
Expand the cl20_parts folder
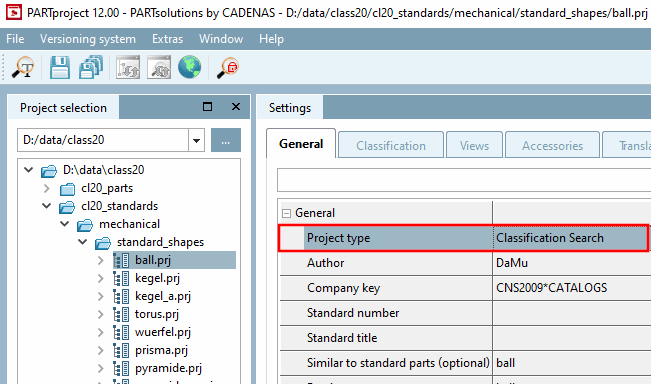pos(46,188)
